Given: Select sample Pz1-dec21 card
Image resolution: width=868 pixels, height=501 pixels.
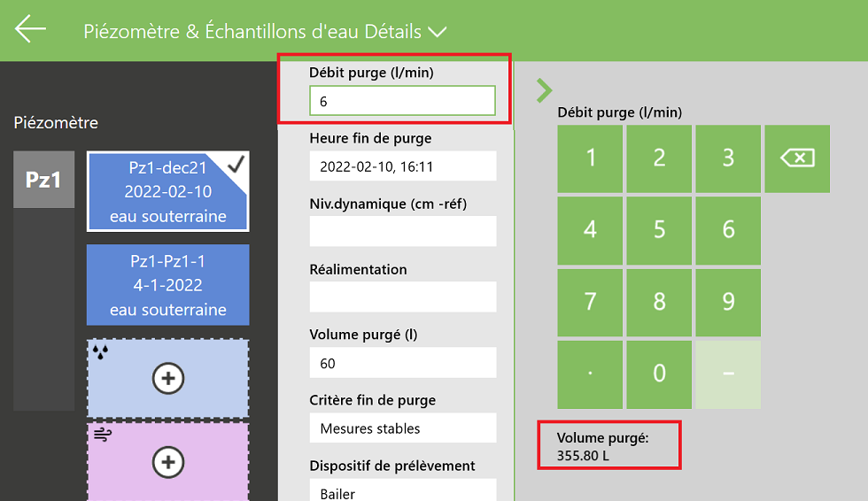Looking at the screenshot, I should [x=167, y=191].
